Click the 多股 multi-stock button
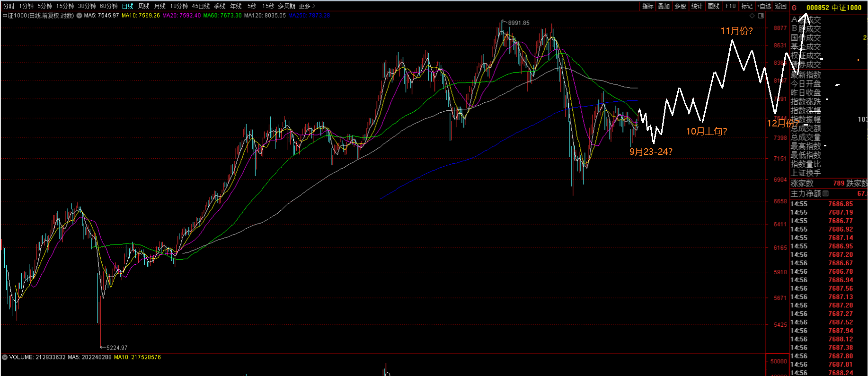868x377 pixels. click(681, 6)
